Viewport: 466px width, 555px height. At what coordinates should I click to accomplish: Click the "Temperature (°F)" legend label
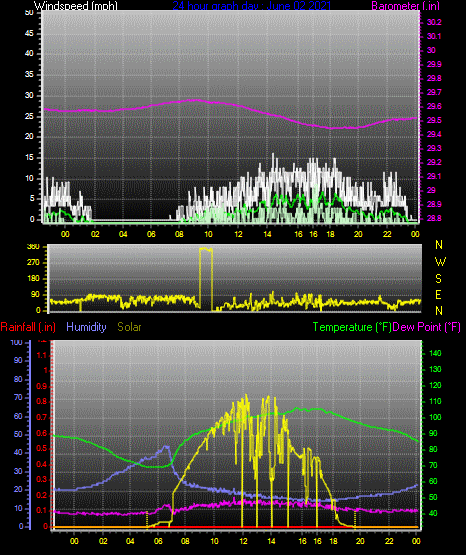352,327
